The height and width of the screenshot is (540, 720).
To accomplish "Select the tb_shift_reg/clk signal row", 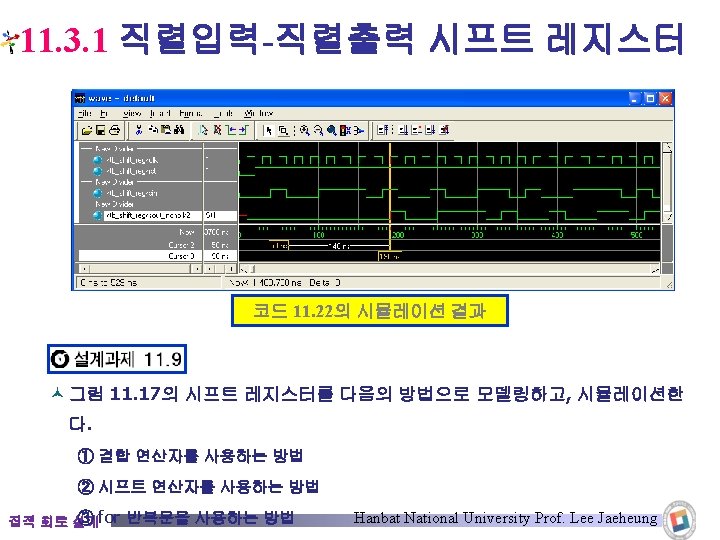I will tap(132, 160).
